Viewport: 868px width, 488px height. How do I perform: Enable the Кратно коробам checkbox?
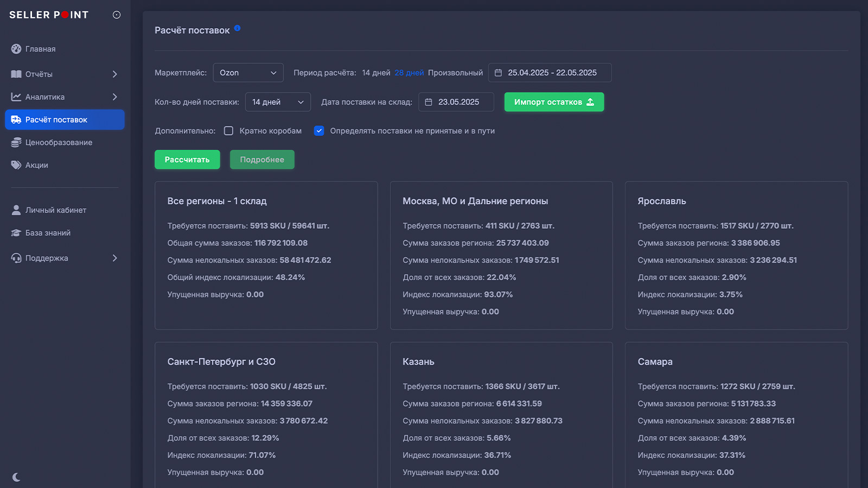tap(229, 131)
